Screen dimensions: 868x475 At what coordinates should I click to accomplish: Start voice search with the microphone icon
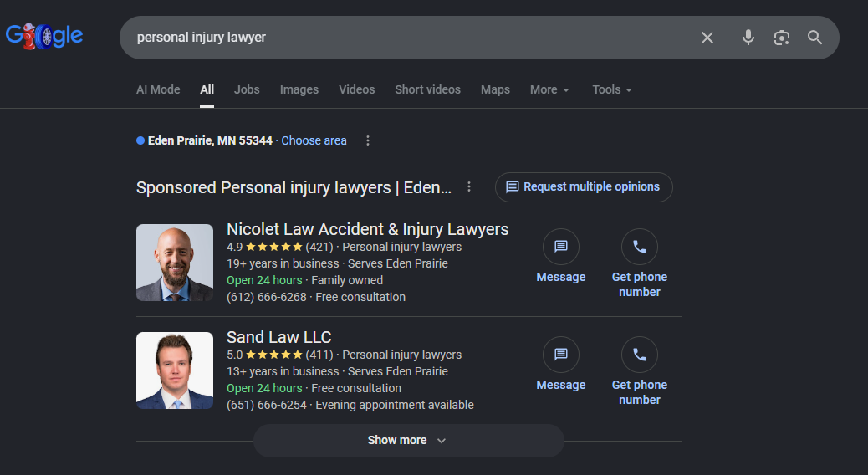pyautogui.click(x=748, y=38)
